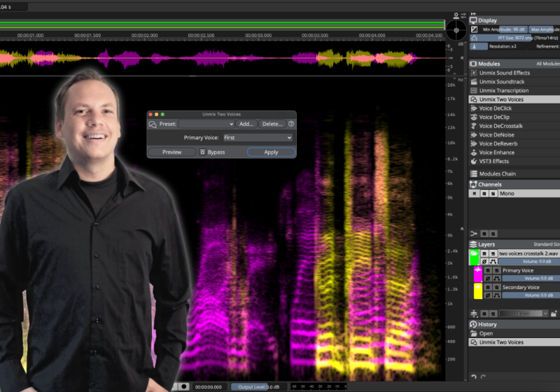Open the Primary Voice dropdown set to First
Screen dimensions: 560x392
(x=258, y=137)
